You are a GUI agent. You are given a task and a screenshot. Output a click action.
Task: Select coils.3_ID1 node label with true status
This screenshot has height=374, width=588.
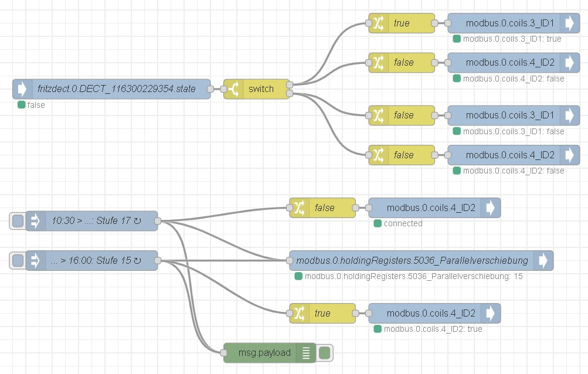(510, 23)
